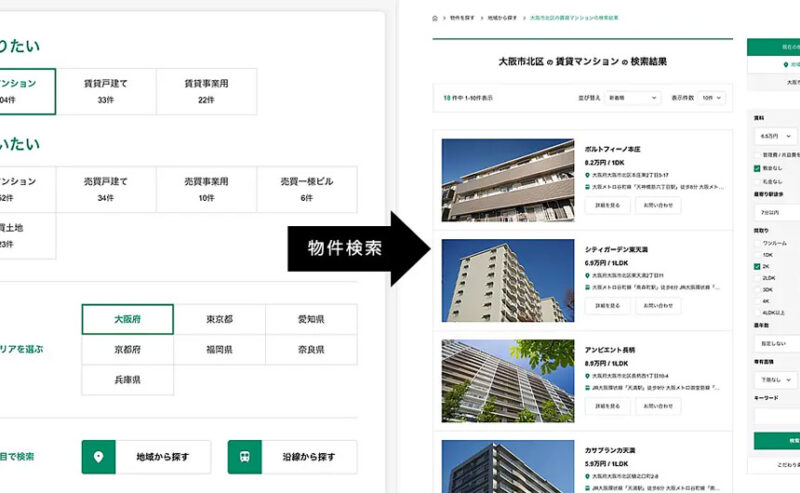Viewport: 800px width, 493px height.
Task: Click address pin icon under アンビエント長柄
Action: coord(588,375)
